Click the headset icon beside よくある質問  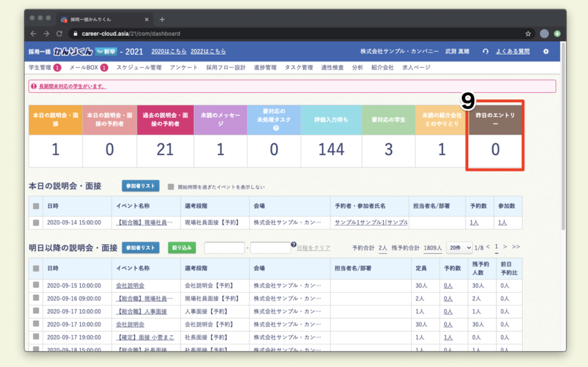point(485,52)
